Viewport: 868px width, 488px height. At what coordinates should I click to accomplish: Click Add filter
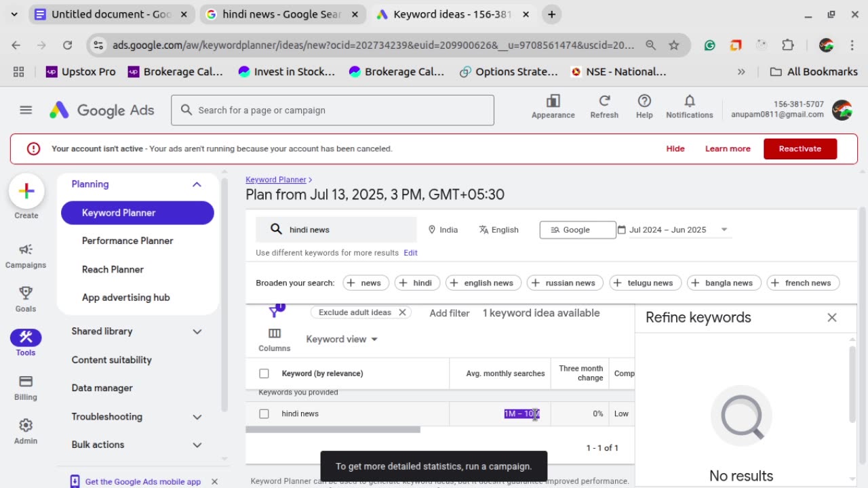click(x=450, y=313)
